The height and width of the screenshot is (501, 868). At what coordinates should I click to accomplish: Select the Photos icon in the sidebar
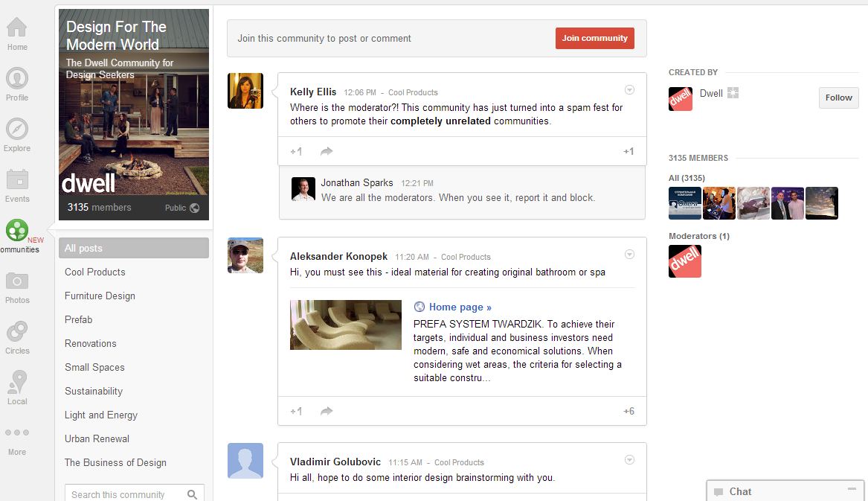click(16, 283)
